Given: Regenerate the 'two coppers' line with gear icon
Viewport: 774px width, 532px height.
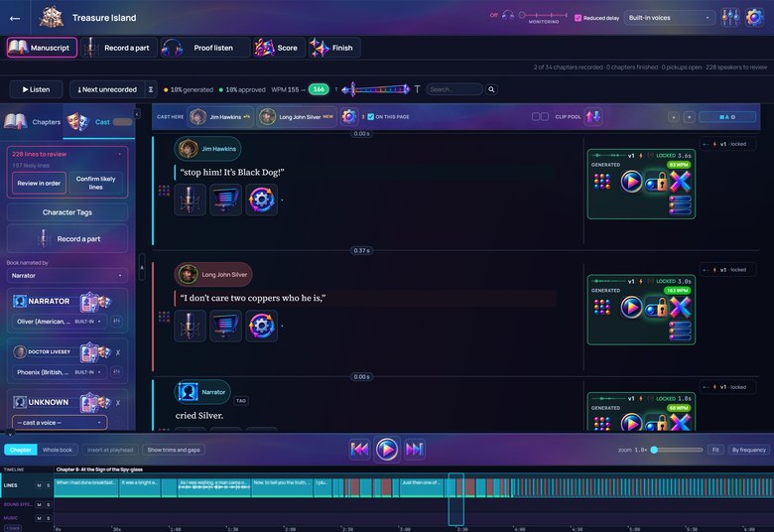Looking at the screenshot, I should tap(262, 326).
